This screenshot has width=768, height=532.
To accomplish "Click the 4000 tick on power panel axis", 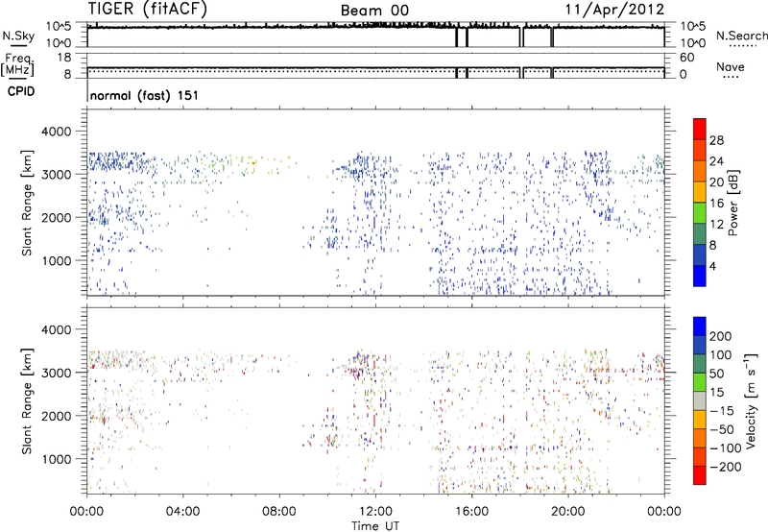I will pos(57,132).
